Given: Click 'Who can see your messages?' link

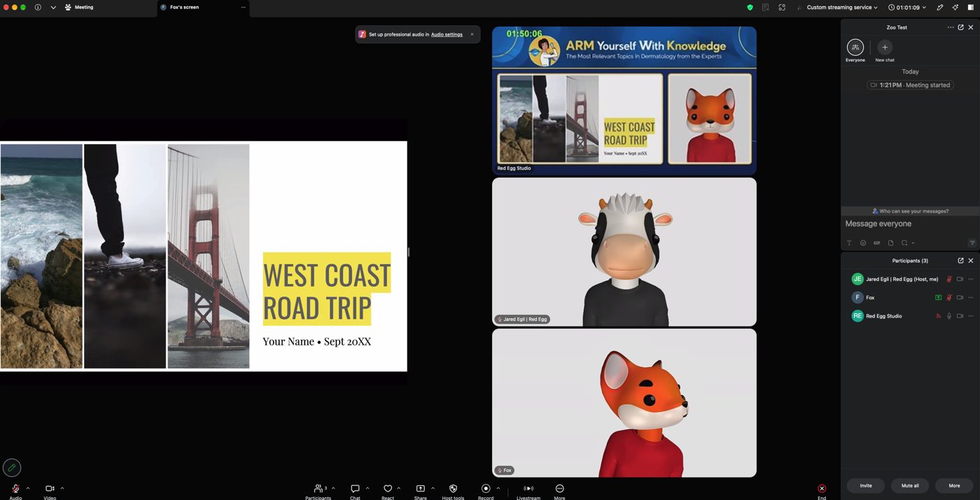Looking at the screenshot, I should [x=910, y=210].
